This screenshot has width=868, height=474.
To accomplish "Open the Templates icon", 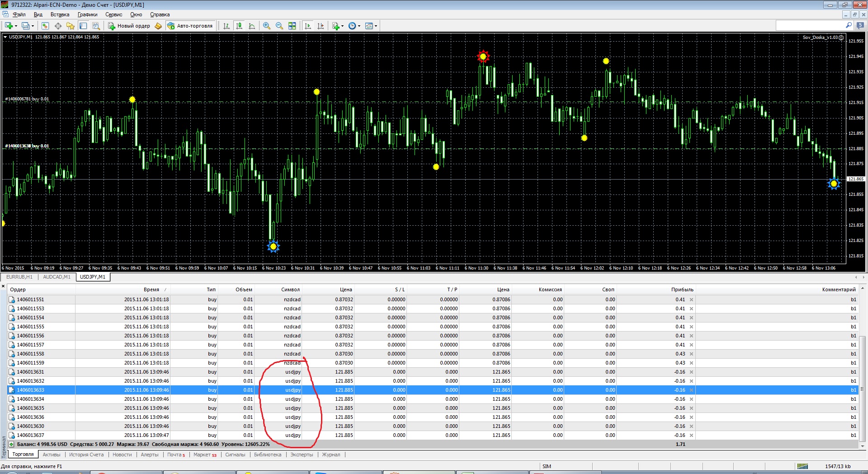I will click(x=369, y=26).
